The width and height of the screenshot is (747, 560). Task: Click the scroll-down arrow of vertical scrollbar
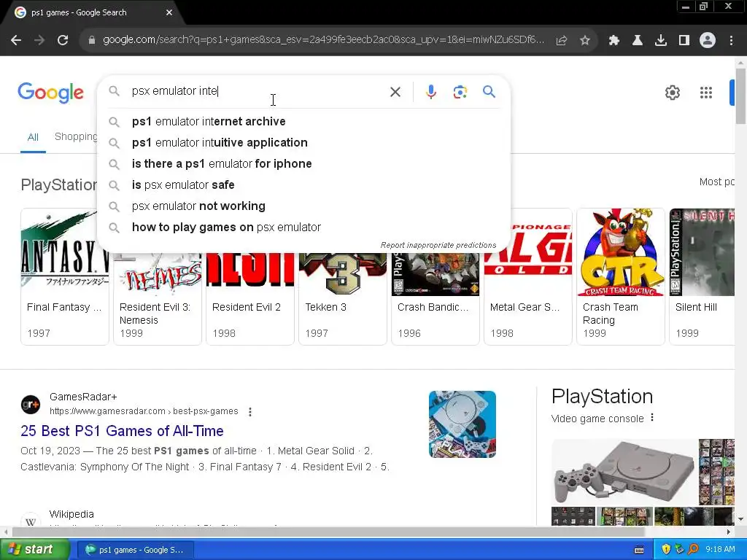(x=740, y=519)
